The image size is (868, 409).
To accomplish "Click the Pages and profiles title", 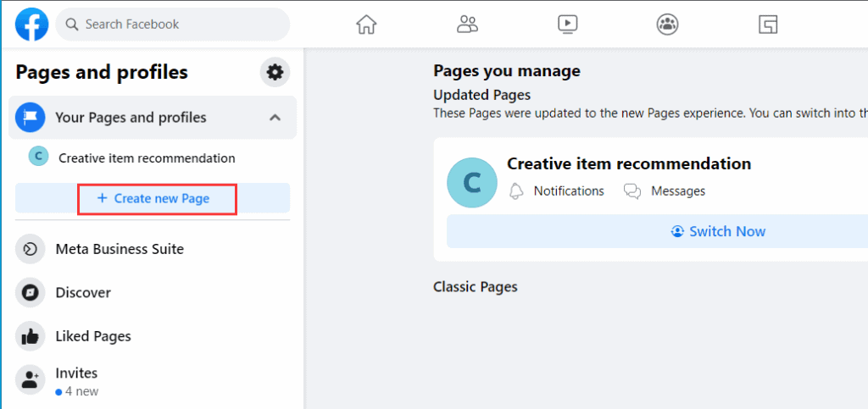I will coord(102,72).
